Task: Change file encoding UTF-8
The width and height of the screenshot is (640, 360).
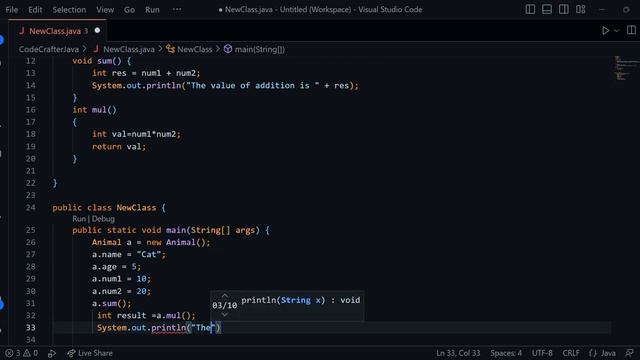Action: (x=542, y=353)
